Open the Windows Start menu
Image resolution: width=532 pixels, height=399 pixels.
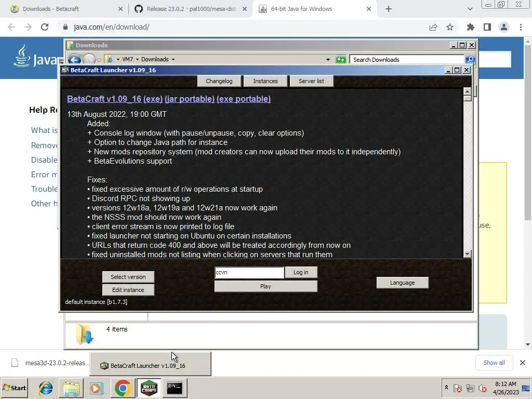pyautogui.click(x=15, y=388)
